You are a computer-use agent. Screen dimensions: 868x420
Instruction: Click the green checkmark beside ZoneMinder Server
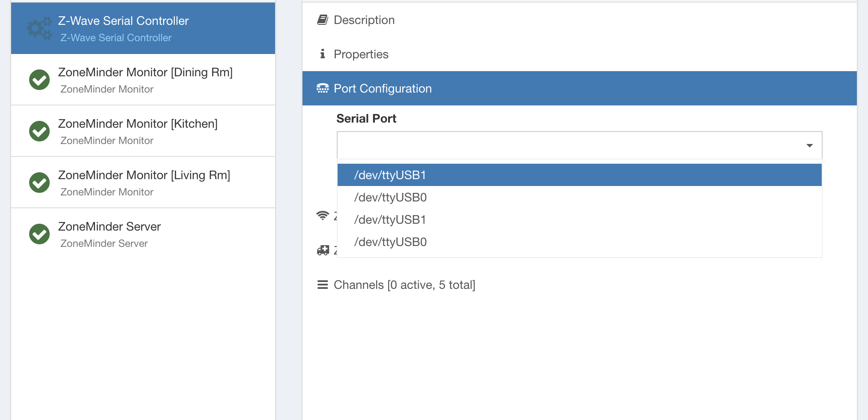39,234
